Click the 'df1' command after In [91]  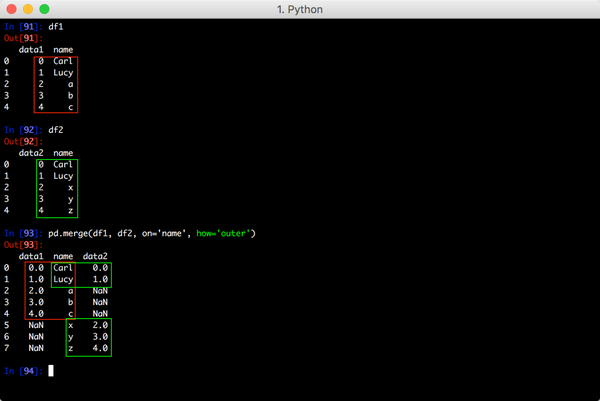point(56,24)
